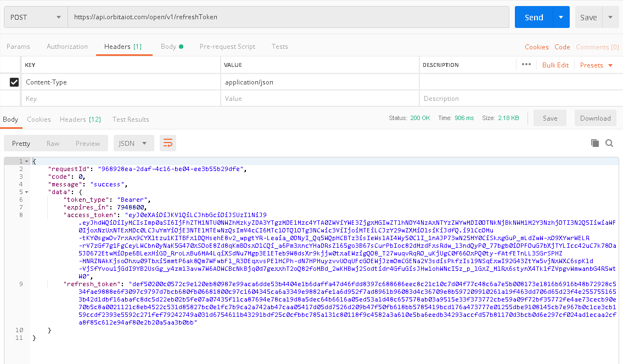623x364 pixels.
Task: Open the Pre-request Script tab
Action: coord(227,47)
